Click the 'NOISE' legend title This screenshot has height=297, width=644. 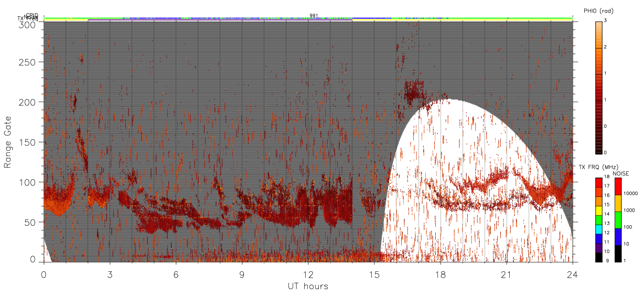click(x=621, y=173)
